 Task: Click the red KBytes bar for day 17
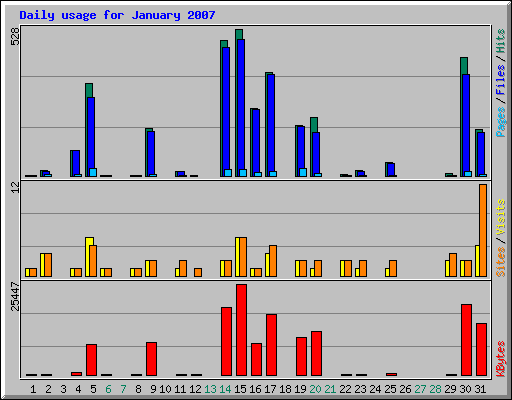(271, 345)
